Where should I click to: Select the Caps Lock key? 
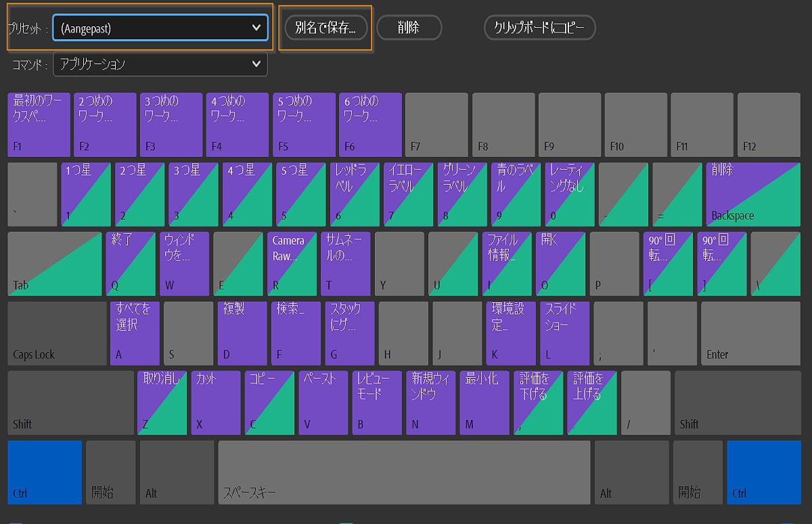coord(57,333)
